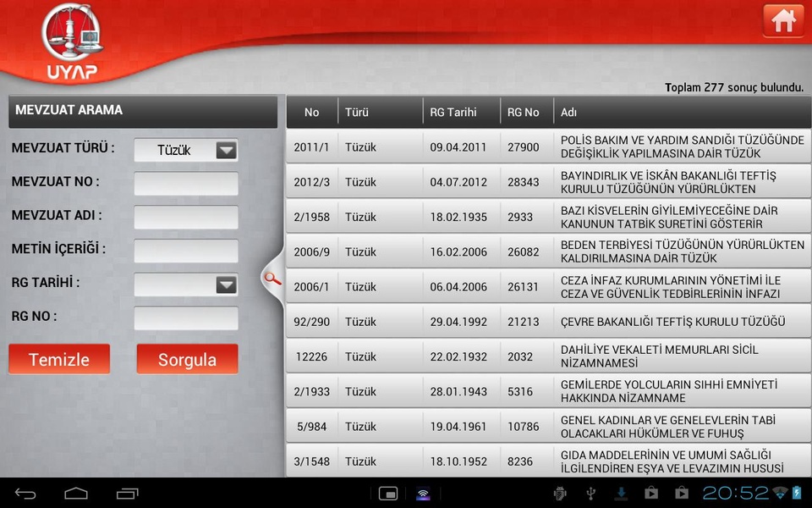The width and height of the screenshot is (812, 508).
Task: Open the wireless display notification icon
Action: pyautogui.click(x=423, y=494)
